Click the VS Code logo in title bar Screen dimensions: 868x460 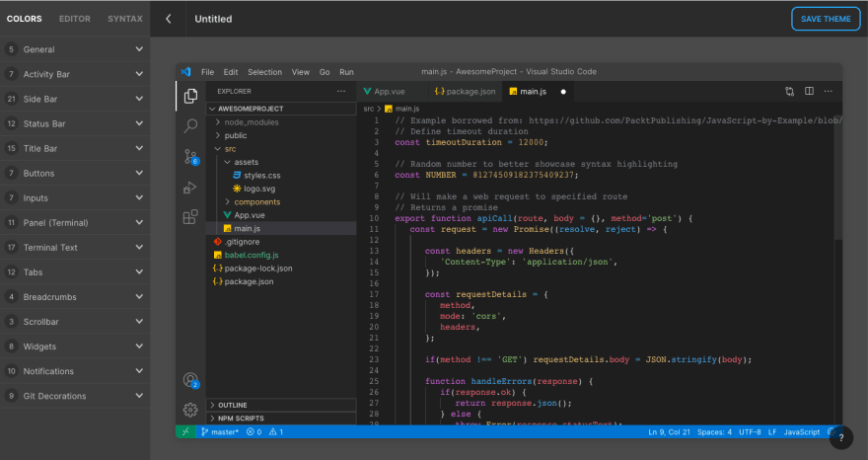[186, 72]
